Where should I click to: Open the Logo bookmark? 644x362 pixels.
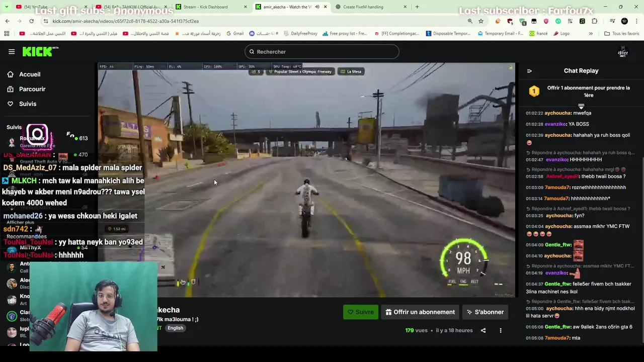click(x=561, y=34)
